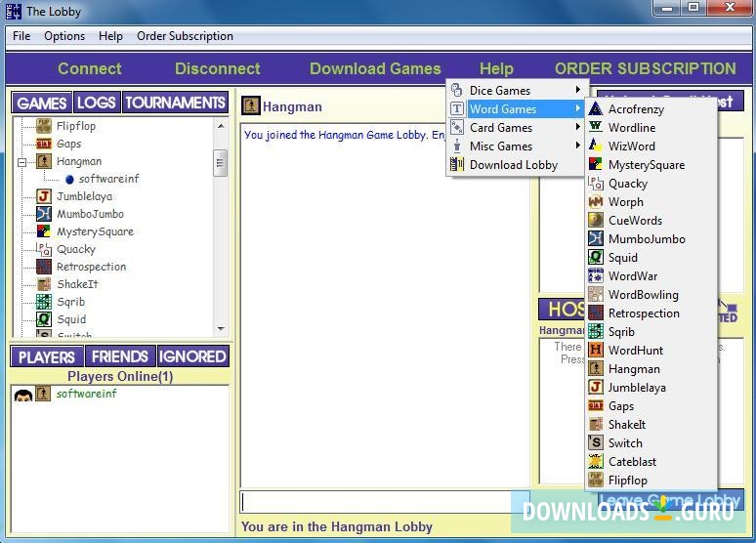
Task: Choose Flipflop in the Word Games submenu
Action: [x=628, y=480]
